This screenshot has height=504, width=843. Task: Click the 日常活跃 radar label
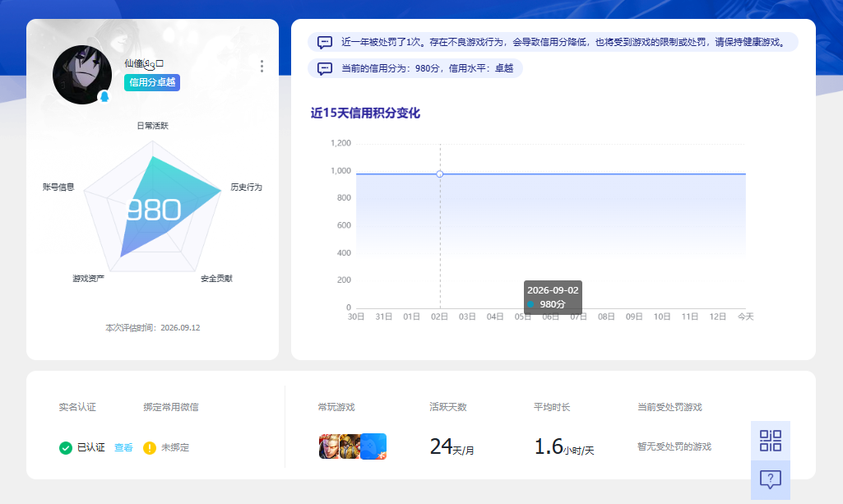click(153, 126)
